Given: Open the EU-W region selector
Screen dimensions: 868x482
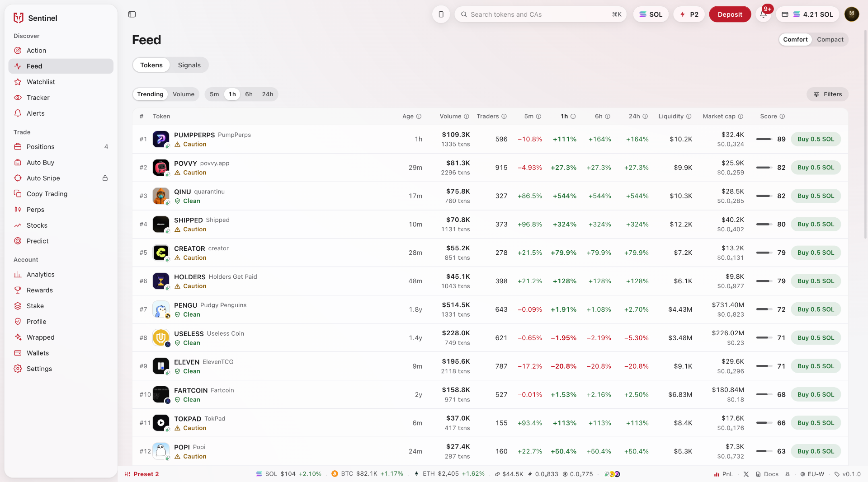Looking at the screenshot, I should 812,474.
